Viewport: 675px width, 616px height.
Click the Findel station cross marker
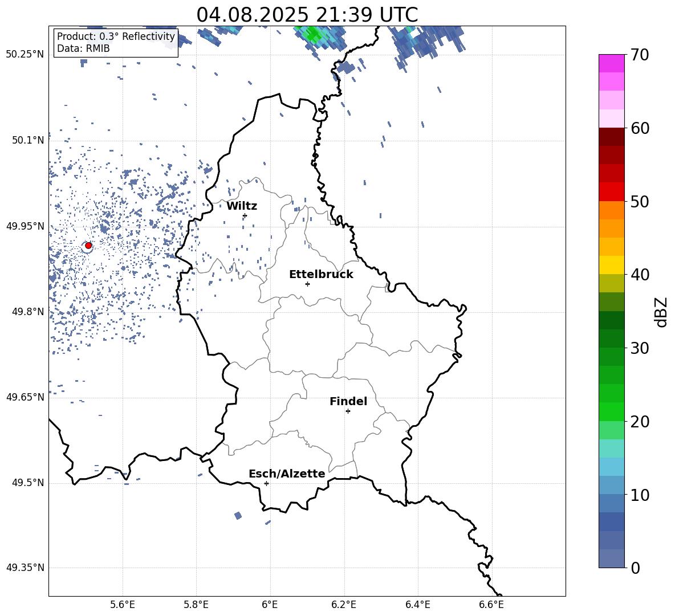tap(348, 411)
